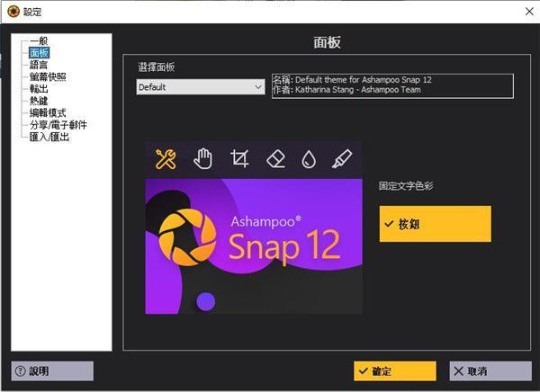Select 輸出 in the settings tree
The image size is (540, 392).
click(39, 89)
